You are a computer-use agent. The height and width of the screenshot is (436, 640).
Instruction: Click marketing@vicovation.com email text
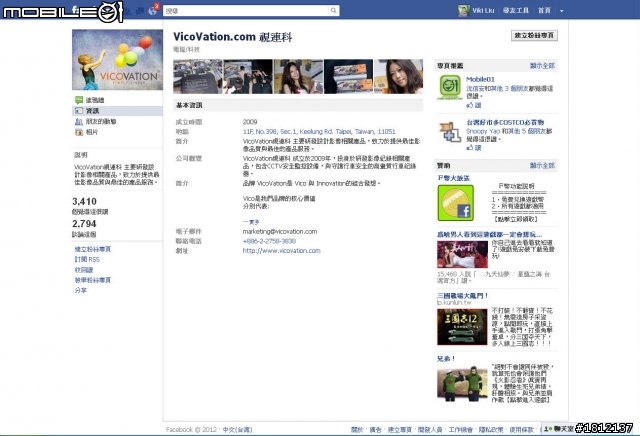280,231
